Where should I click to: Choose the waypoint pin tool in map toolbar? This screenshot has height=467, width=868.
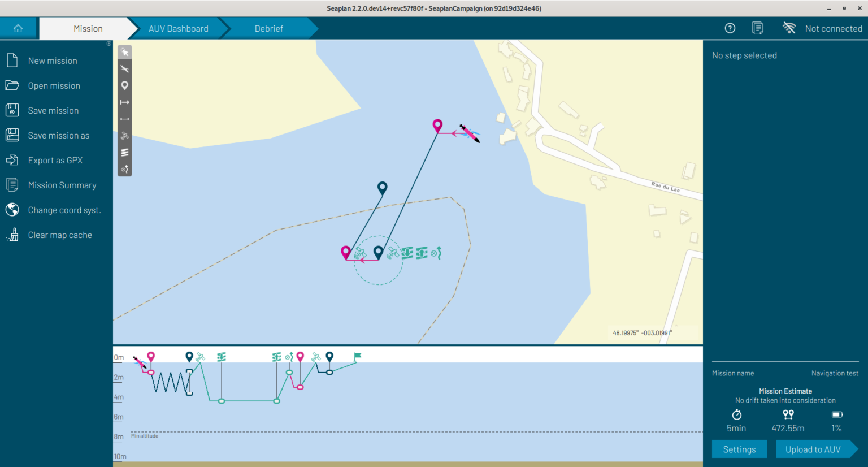125,85
